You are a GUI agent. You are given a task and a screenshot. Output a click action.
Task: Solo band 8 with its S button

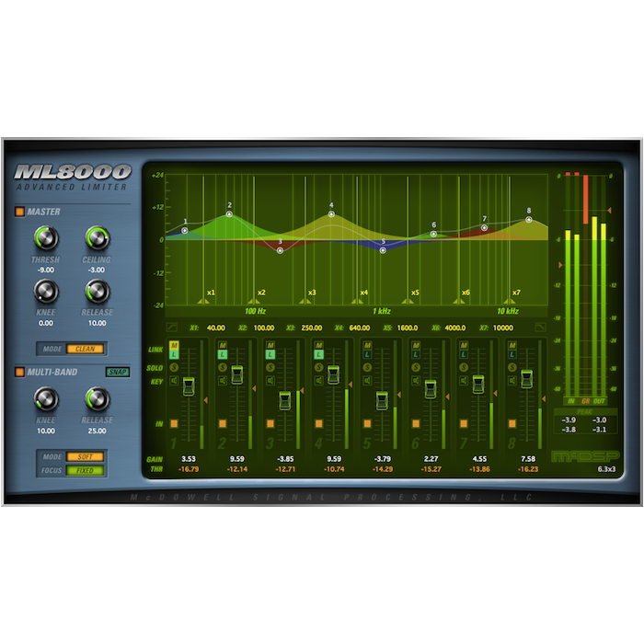pyautogui.click(x=512, y=367)
